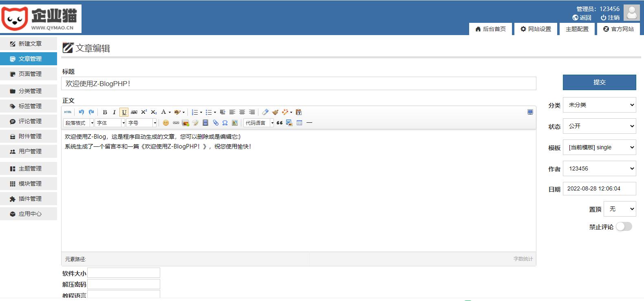The height and width of the screenshot is (301, 644).
Task: Switch editor to HTML source mode
Action: [x=68, y=112]
